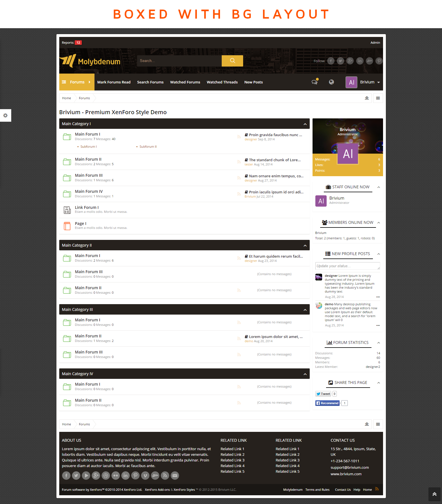Image resolution: width=442 pixels, height=504 pixels.
Task: Open Terms and Rules in the footer
Action: (x=317, y=490)
